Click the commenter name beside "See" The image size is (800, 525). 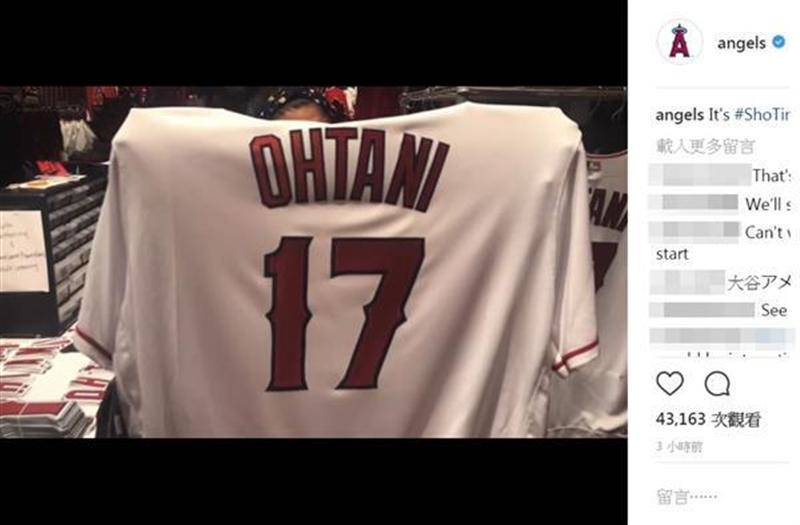click(702, 310)
